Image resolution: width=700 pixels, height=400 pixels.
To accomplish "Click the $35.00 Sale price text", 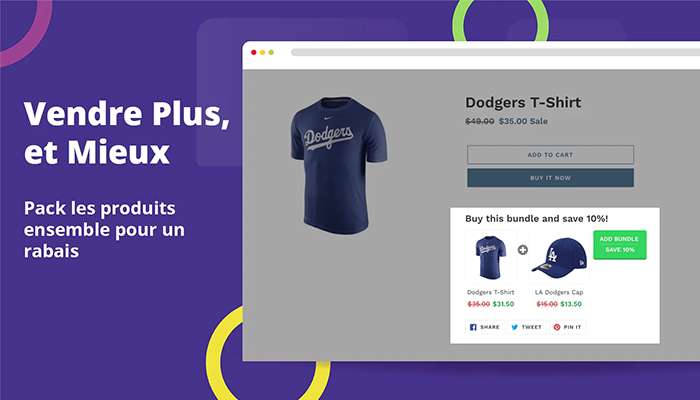I will click(523, 121).
